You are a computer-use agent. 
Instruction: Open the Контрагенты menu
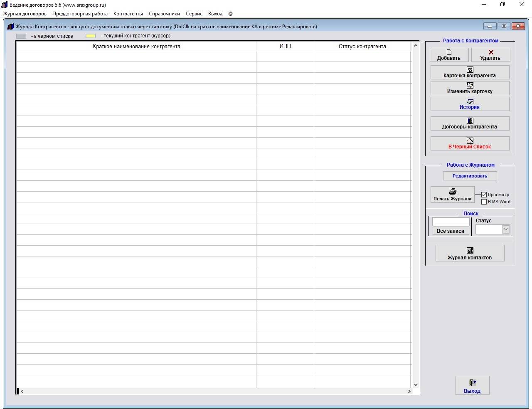128,14
